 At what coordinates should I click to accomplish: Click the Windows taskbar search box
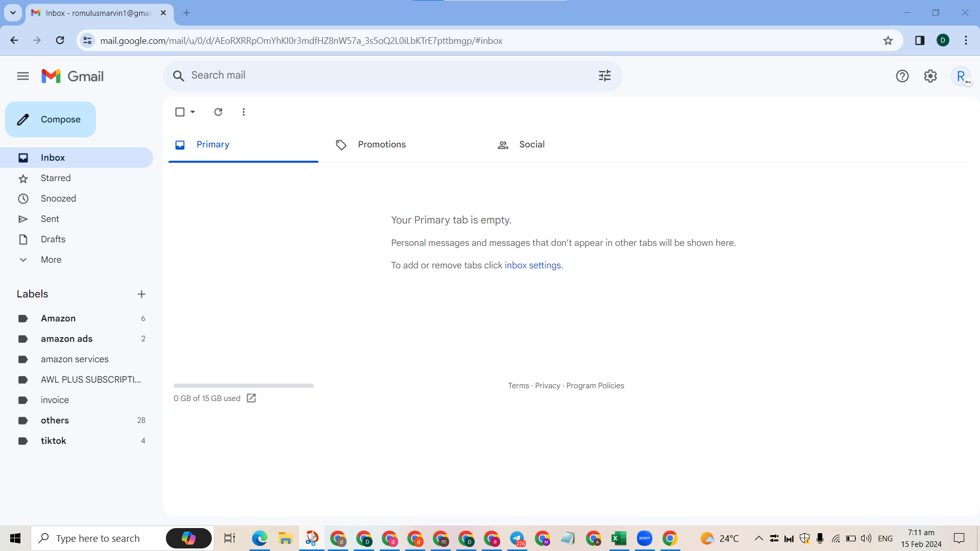pyautogui.click(x=122, y=538)
